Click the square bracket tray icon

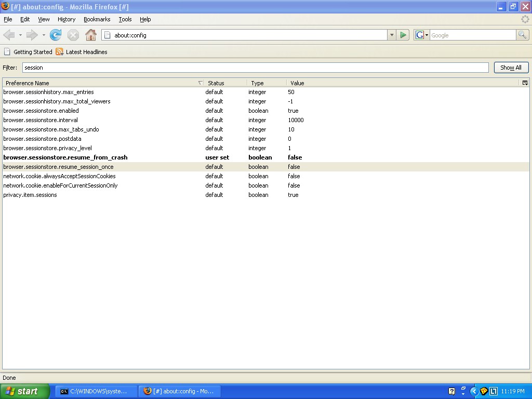pos(494,391)
